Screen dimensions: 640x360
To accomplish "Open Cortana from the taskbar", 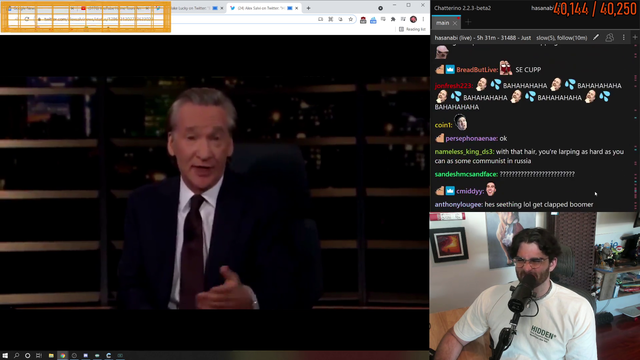I will [x=27, y=356].
